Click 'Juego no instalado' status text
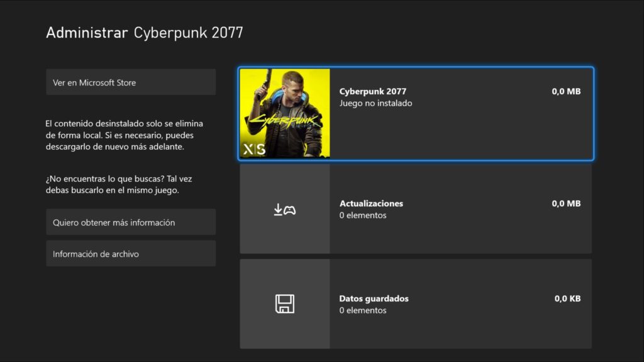 [x=375, y=103]
